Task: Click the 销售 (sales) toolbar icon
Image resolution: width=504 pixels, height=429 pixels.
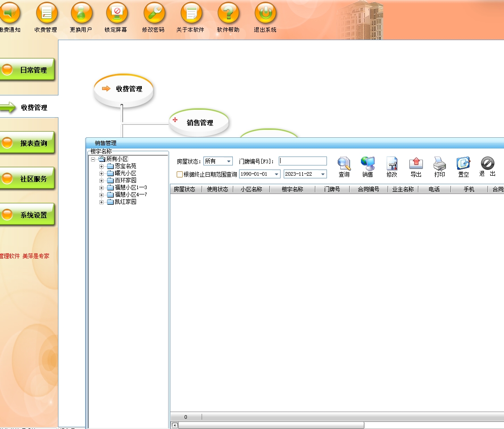Action: (x=368, y=164)
